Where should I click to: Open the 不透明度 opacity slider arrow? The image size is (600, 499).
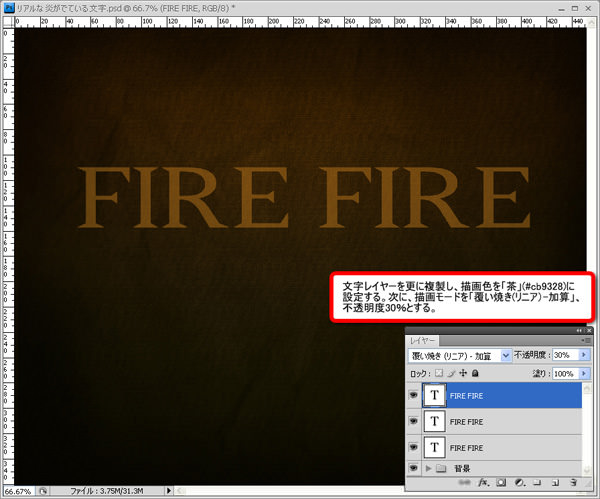coord(584,355)
